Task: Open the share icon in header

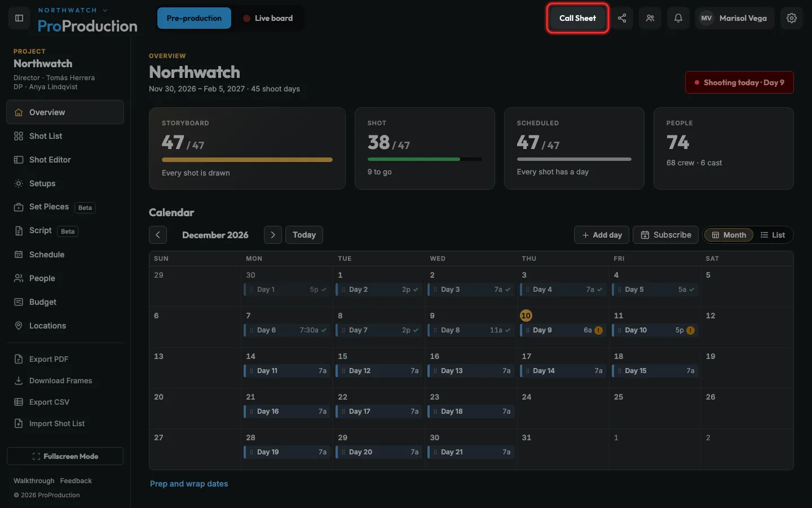Action: [622, 18]
